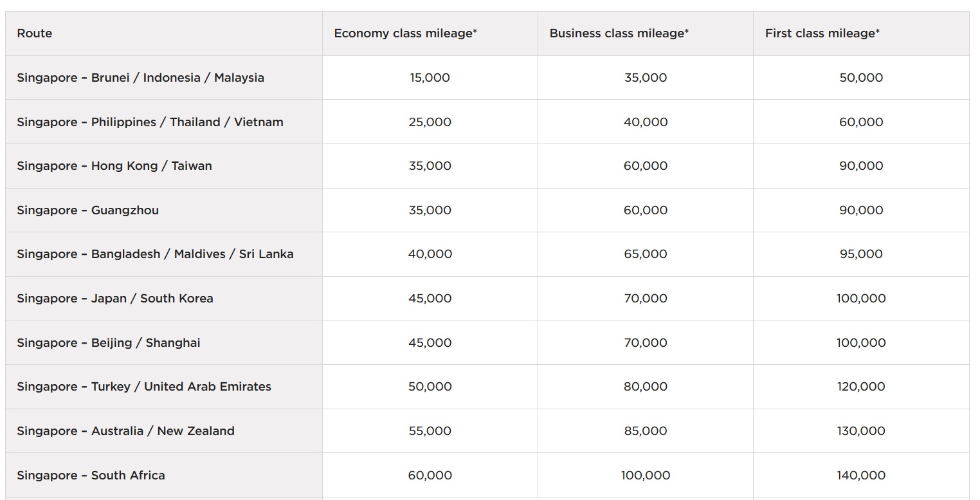
Task: Click the Route column header
Action: click(x=35, y=33)
